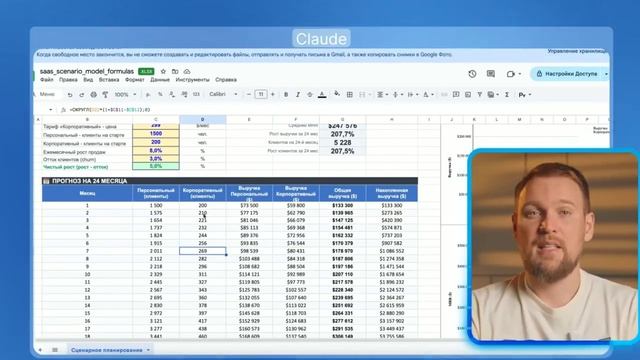Select the yellow cell with value 1500
Screen dimensions: 640x360
tap(156, 134)
